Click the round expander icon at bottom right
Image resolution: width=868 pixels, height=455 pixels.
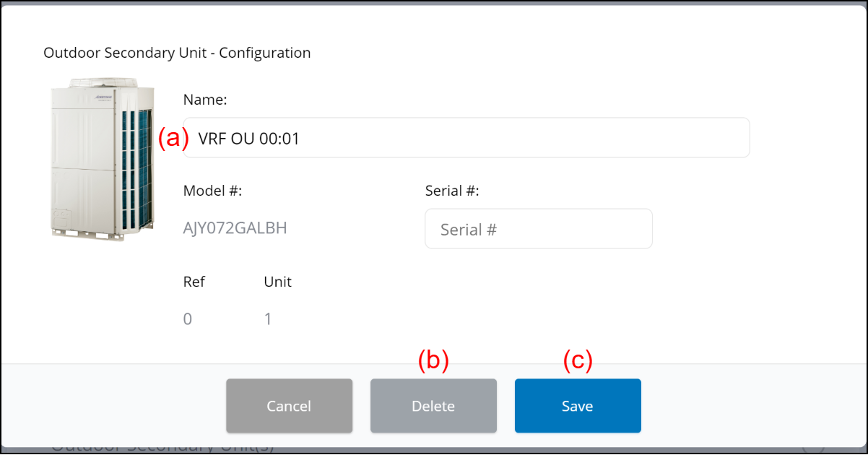point(814,450)
